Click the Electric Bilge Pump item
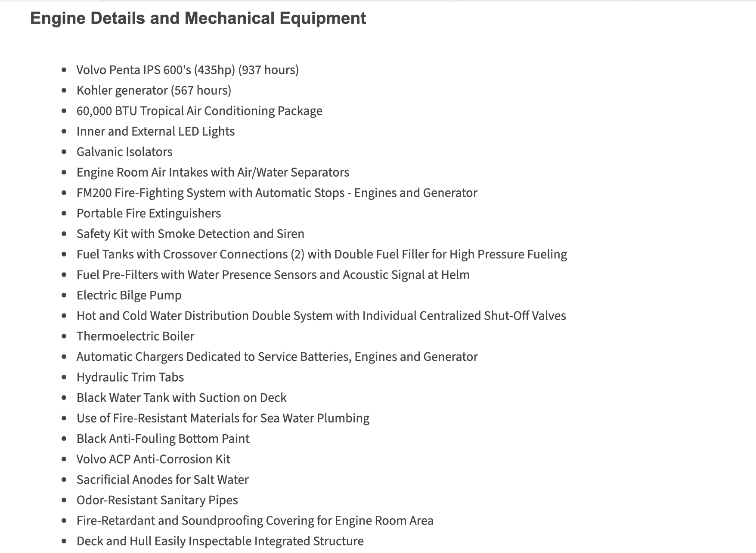Viewport: 756px width, 553px height. pos(129,295)
